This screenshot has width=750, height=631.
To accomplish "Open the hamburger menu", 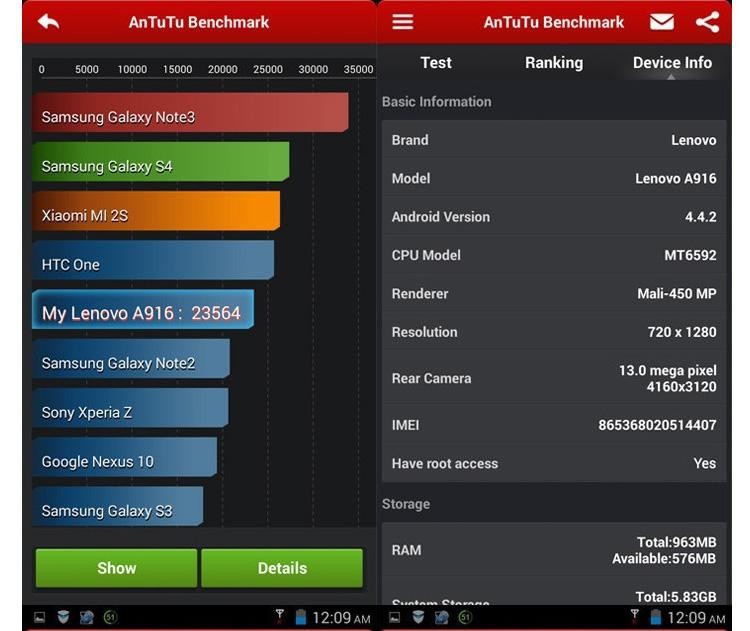I will click(403, 22).
